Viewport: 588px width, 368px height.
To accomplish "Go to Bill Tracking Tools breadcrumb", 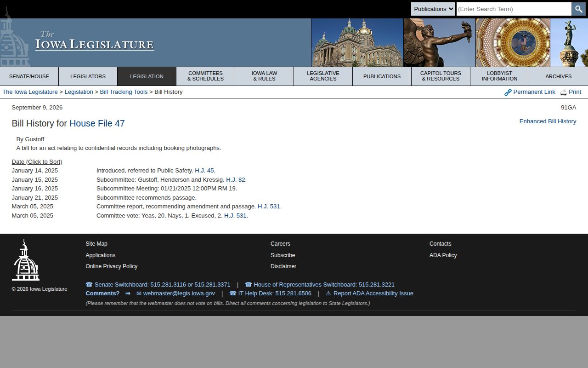I will [x=124, y=92].
